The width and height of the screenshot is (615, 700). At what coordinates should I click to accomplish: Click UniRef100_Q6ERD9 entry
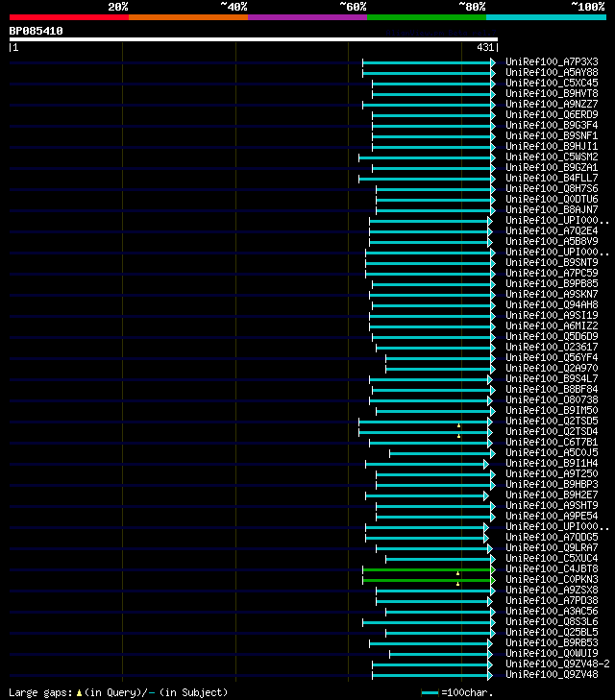(552, 114)
